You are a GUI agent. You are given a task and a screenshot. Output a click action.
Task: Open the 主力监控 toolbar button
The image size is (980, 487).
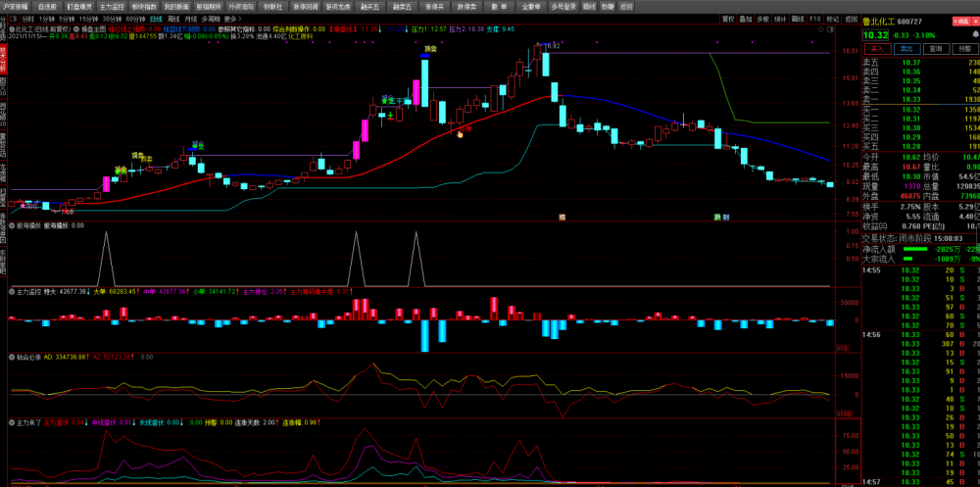click(112, 7)
